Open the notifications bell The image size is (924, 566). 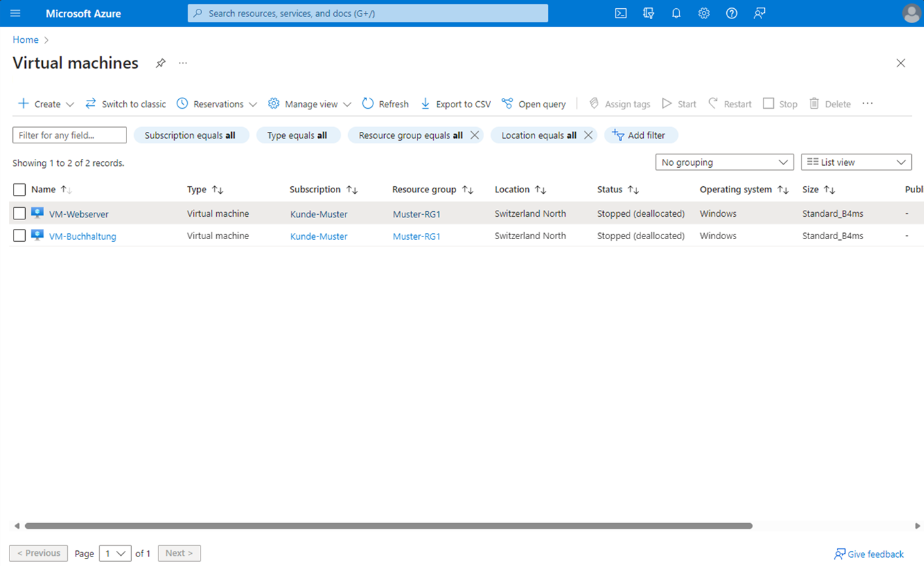pos(676,14)
